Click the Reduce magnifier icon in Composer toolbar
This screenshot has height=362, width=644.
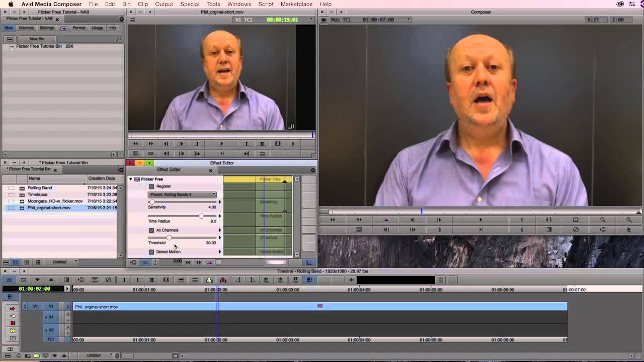point(603,220)
